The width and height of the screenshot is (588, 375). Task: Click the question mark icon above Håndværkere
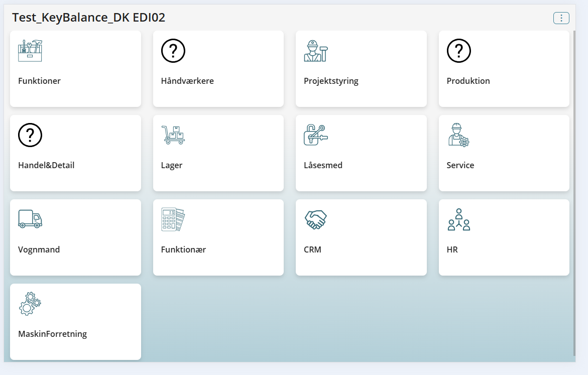(x=173, y=50)
